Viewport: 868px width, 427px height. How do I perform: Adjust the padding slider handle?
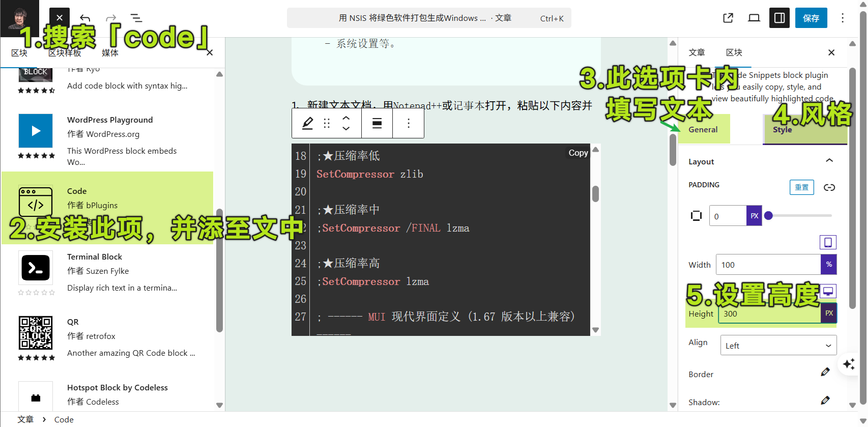click(x=769, y=216)
